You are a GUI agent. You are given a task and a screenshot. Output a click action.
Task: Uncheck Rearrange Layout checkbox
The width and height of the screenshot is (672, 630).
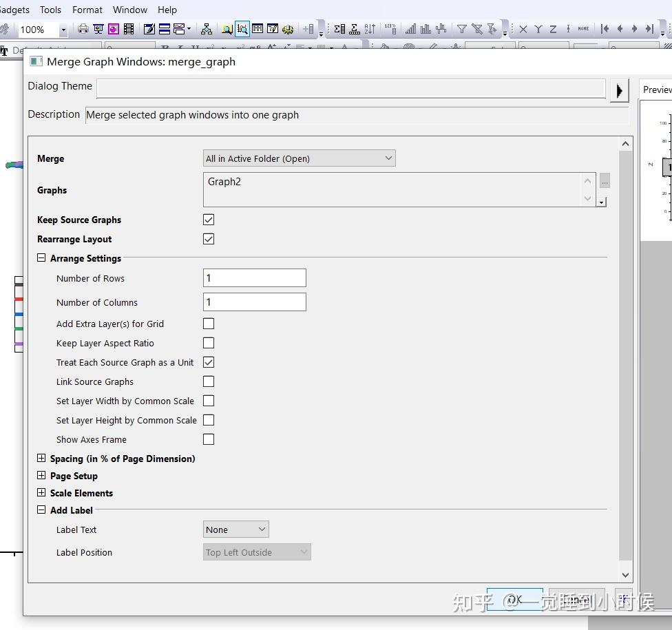coord(209,239)
